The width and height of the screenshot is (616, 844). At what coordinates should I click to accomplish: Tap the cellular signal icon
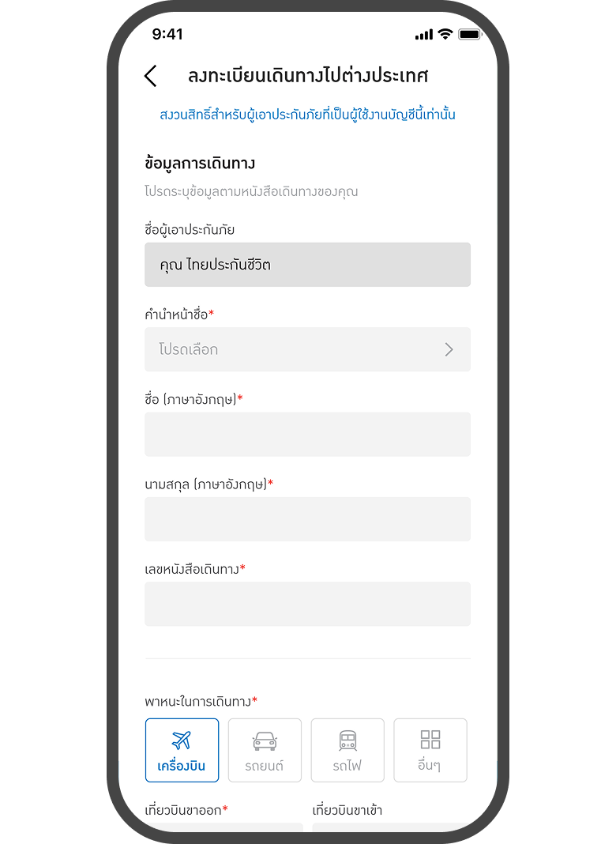pos(424,35)
